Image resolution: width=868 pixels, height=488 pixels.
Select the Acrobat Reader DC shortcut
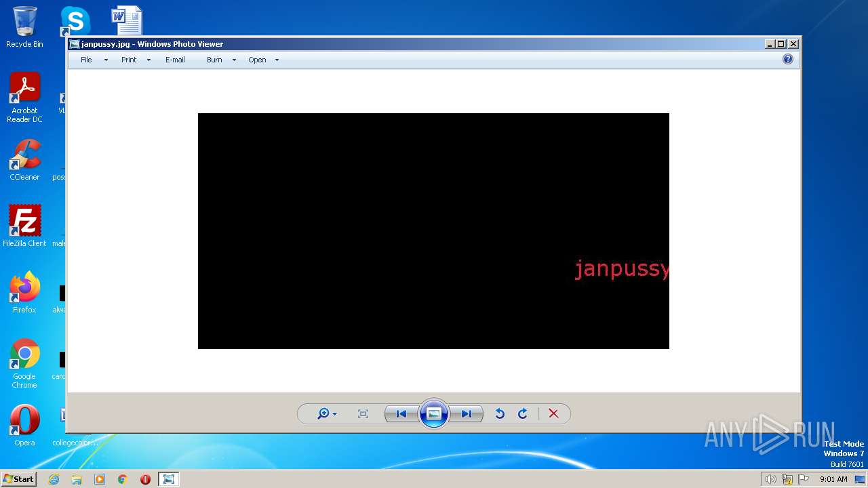coord(24,98)
